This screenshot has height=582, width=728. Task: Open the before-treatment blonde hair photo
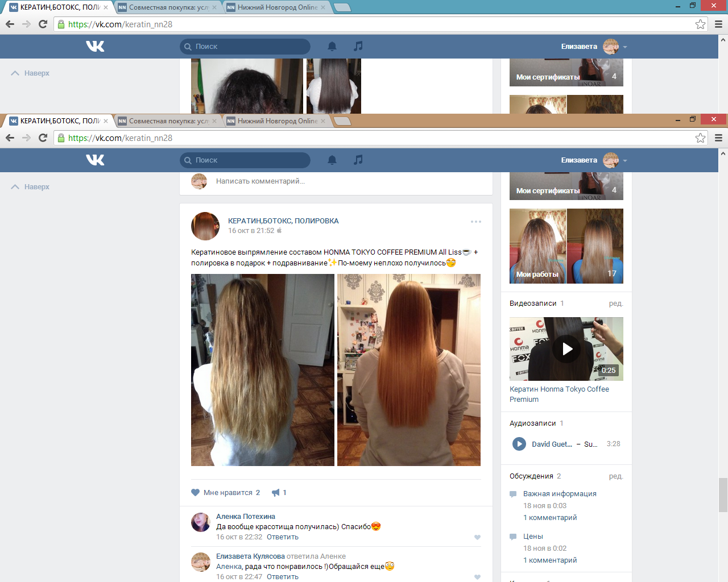(263, 370)
